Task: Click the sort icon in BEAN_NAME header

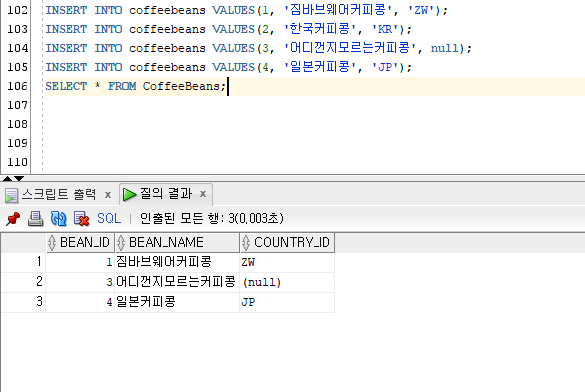Action: click(x=121, y=243)
